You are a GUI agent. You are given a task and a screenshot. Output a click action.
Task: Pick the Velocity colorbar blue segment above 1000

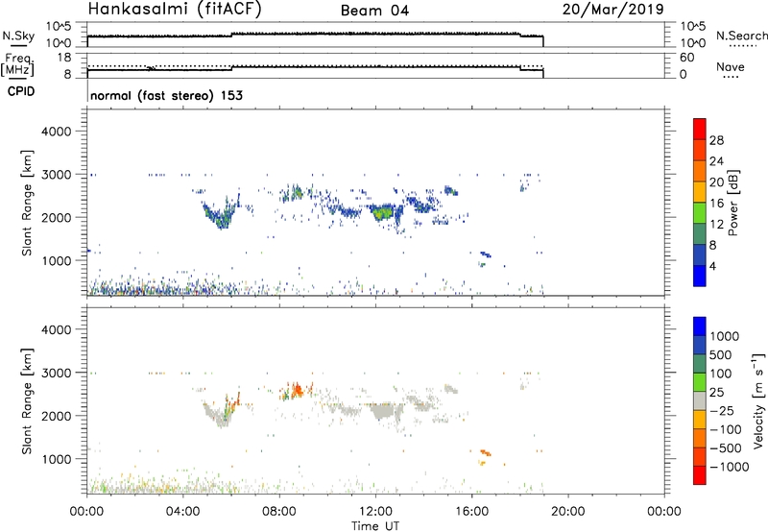[700, 326]
